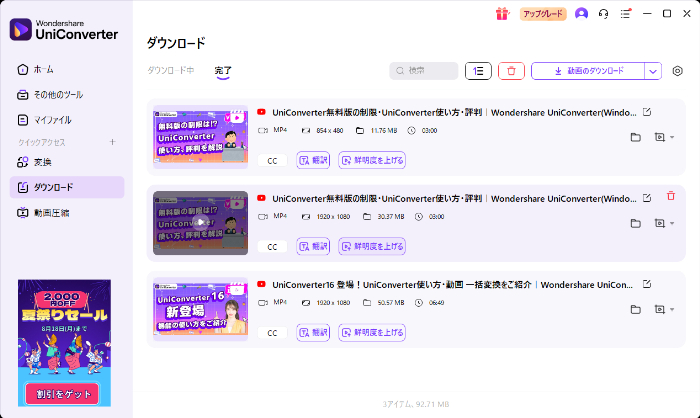Switch to 完了 tab
Viewport: 700px width, 418px height.
point(223,71)
